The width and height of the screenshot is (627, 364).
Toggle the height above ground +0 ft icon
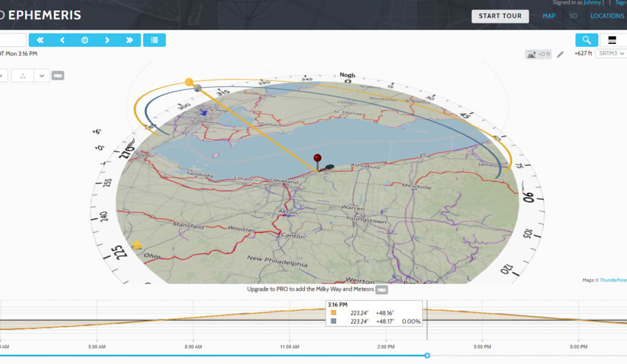pyautogui.click(x=538, y=54)
